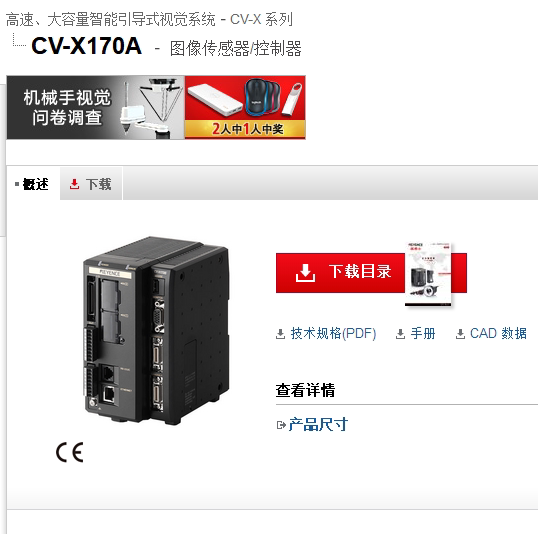The image size is (538, 534).
Task: Click the CE certification mark
Action: [70, 452]
